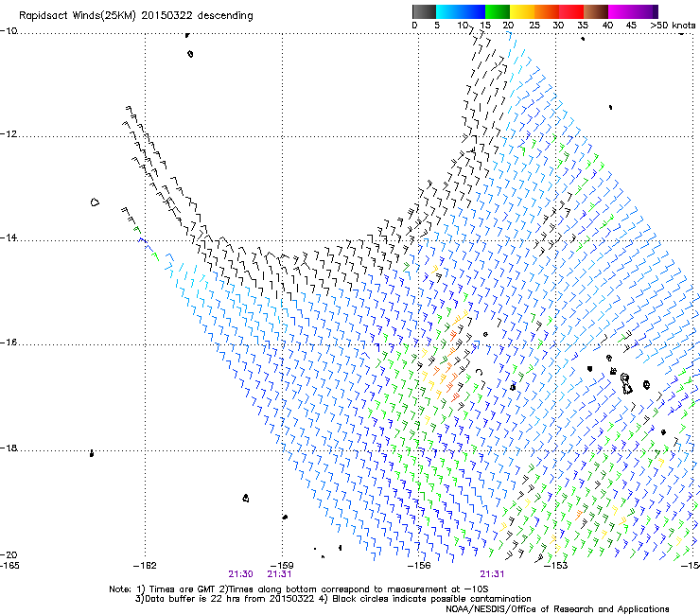Click the legend tick label '25'
The image size is (700, 615).
click(534, 26)
